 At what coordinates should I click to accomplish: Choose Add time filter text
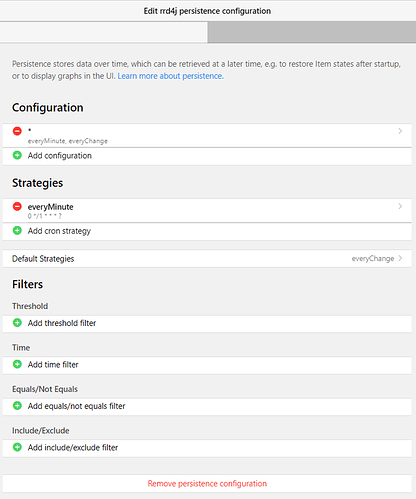tap(53, 365)
